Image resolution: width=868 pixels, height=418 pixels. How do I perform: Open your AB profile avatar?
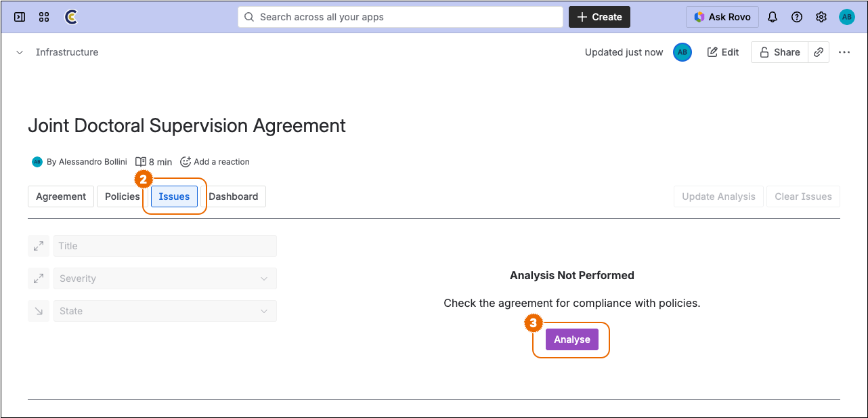(x=847, y=17)
